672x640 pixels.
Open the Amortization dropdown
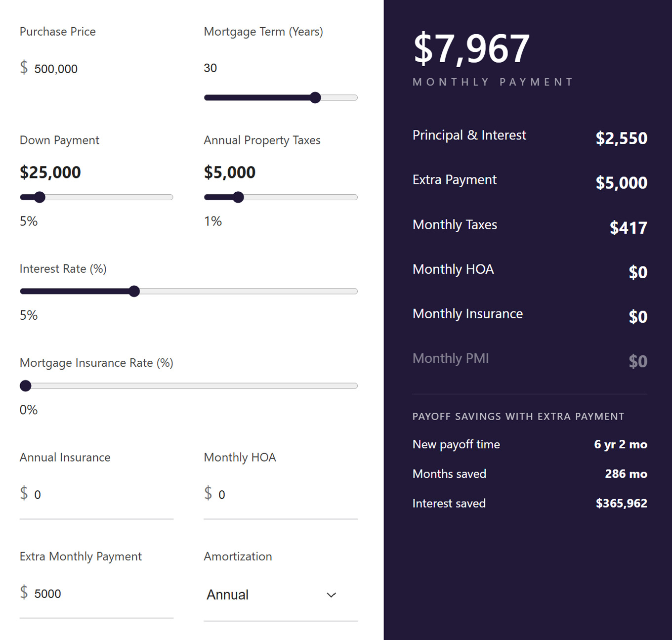281,595
